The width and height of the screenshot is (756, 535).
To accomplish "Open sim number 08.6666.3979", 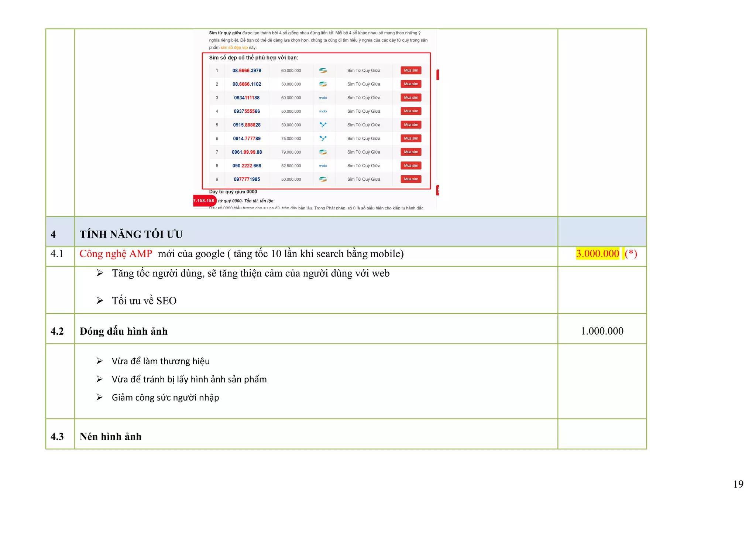I will tap(247, 71).
